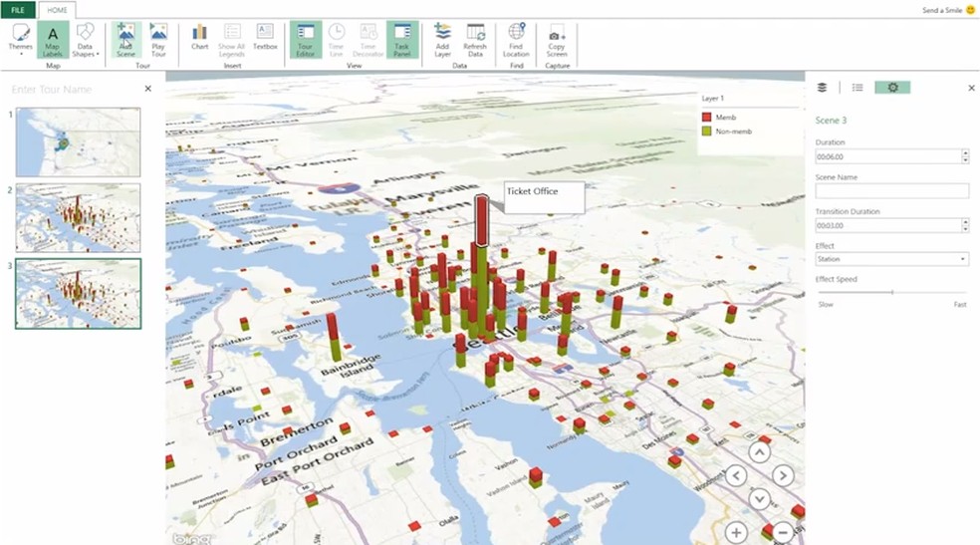Open the field list tab in task panel
This screenshot has width=980, height=545.
[857, 88]
